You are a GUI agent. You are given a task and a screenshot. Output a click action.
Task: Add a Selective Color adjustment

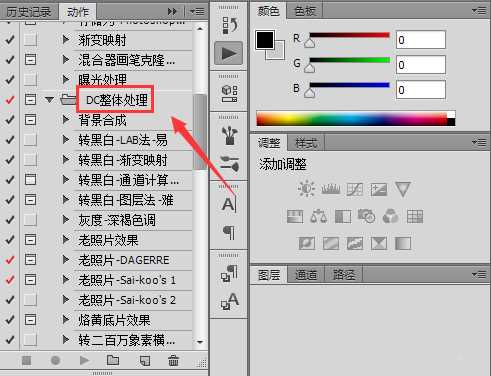point(379,243)
